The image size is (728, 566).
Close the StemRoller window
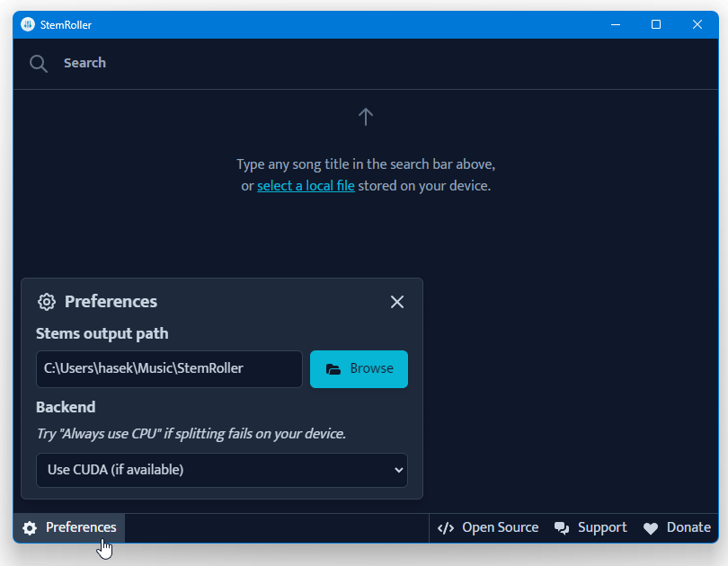pyautogui.click(x=697, y=24)
